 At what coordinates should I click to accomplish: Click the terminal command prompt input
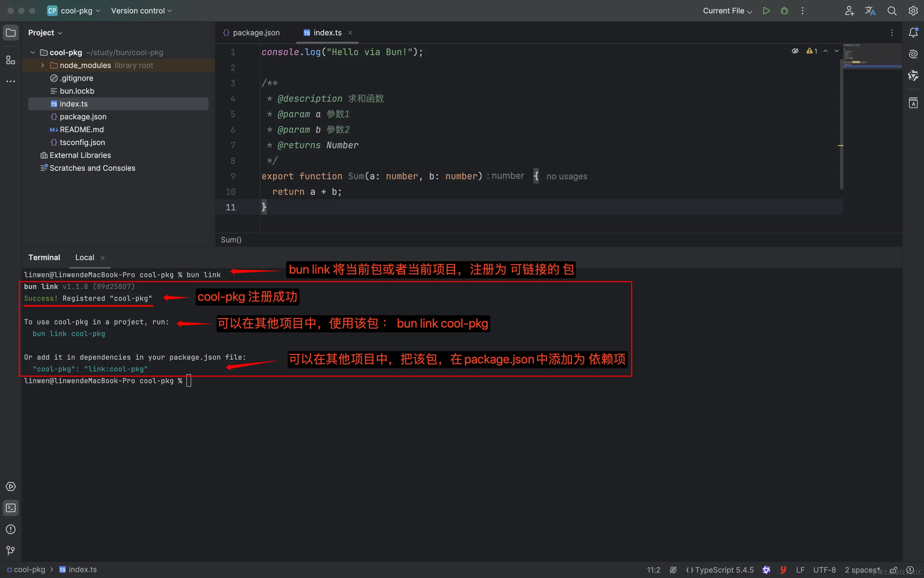189,381
